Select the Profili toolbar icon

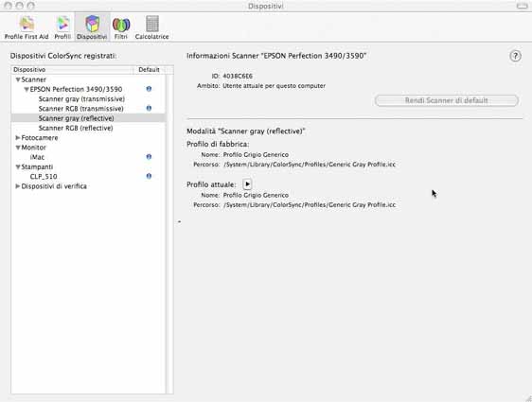pyautogui.click(x=62, y=27)
